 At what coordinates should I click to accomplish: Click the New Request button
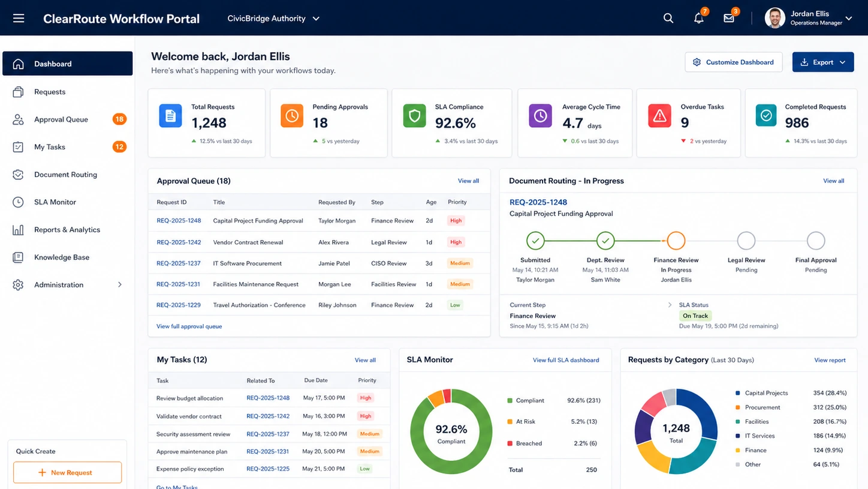point(67,473)
